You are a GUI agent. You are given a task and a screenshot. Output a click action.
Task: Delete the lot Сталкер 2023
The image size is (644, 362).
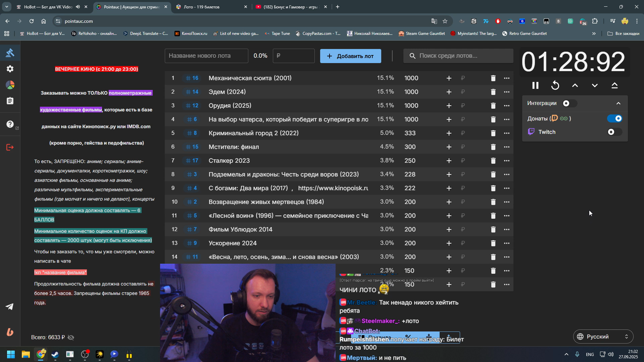coord(493,161)
